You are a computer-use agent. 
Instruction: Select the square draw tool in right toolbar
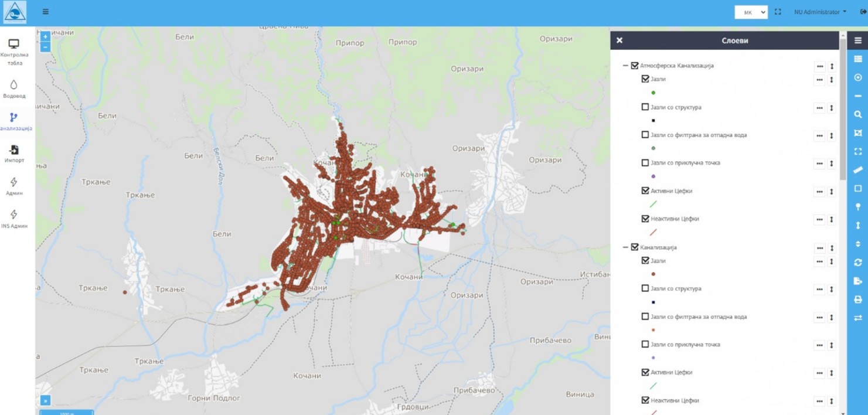(858, 189)
